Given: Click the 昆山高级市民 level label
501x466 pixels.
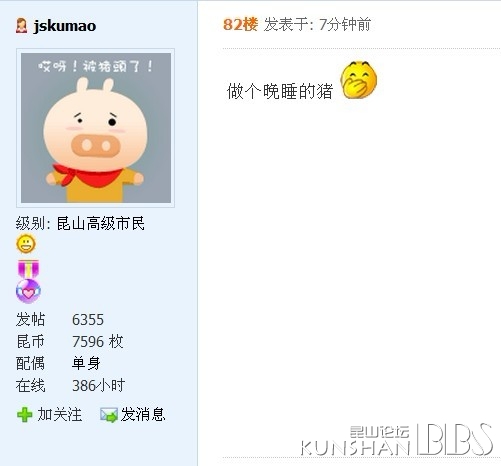Looking at the screenshot, I should [x=101, y=223].
